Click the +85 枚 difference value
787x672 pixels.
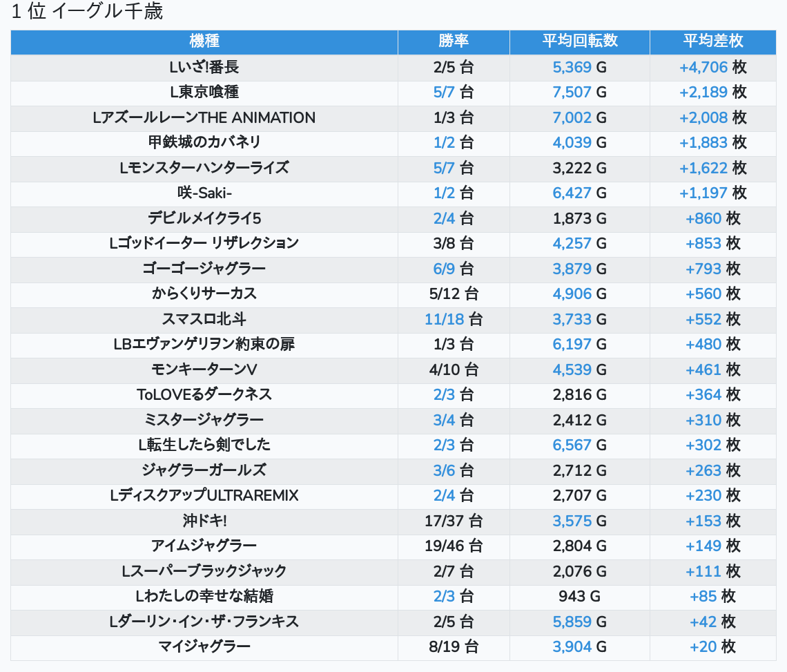tap(712, 596)
